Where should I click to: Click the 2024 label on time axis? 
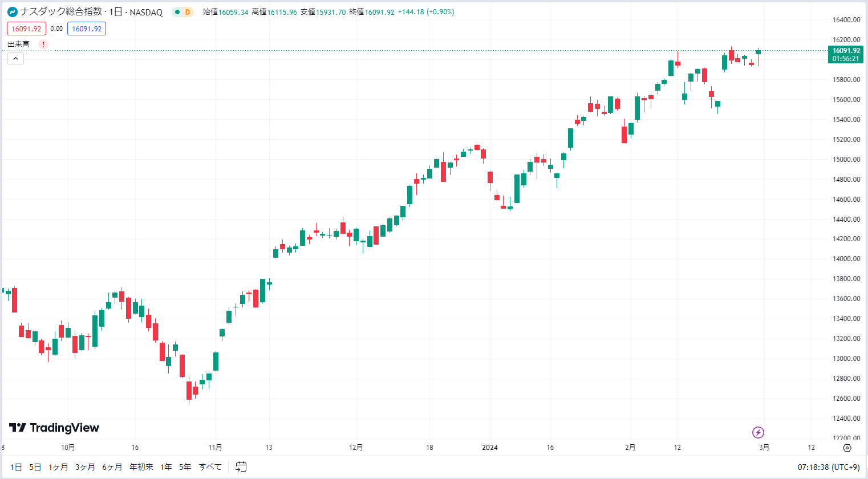[490, 448]
